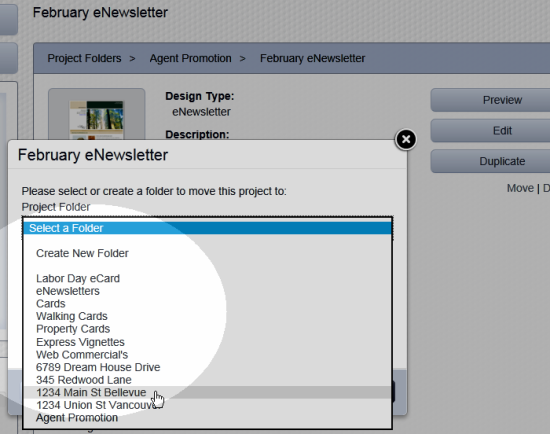The height and width of the screenshot is (434, 550).
Task: Pick Agent Promotion in the folder list
Action: click(x=207, y=418)
